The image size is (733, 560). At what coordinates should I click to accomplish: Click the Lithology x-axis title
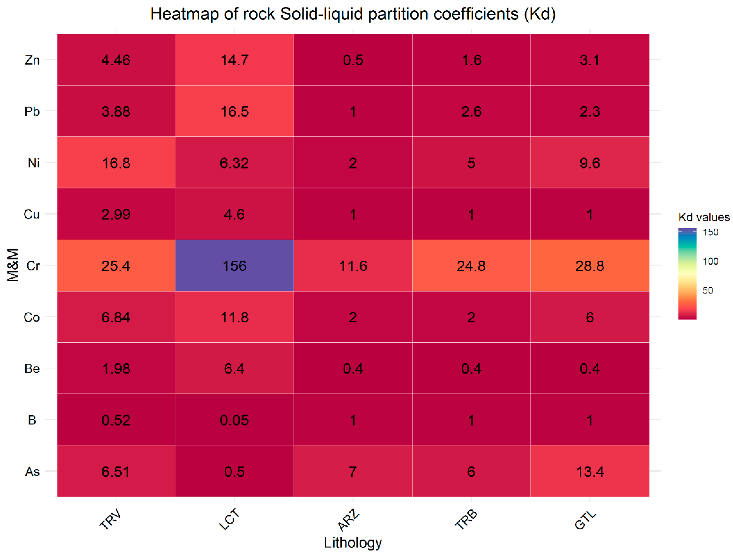point(353,542)
